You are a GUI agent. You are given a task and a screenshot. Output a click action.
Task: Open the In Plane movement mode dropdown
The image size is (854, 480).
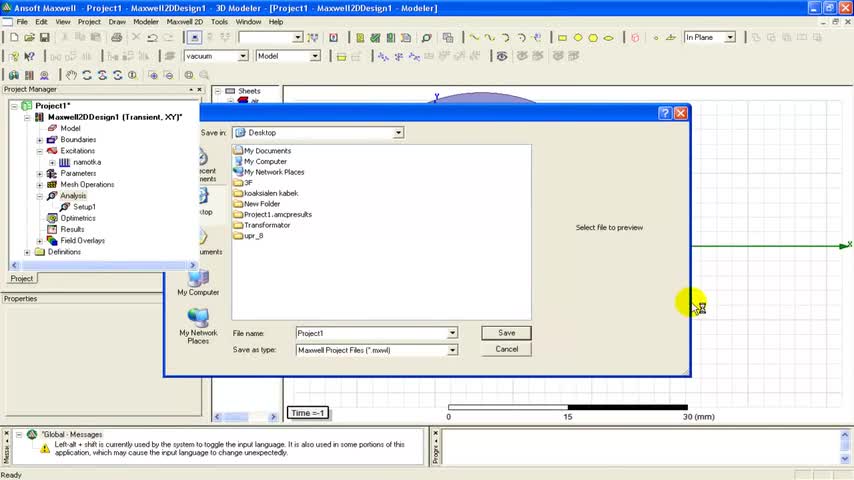tap(730, 37)
